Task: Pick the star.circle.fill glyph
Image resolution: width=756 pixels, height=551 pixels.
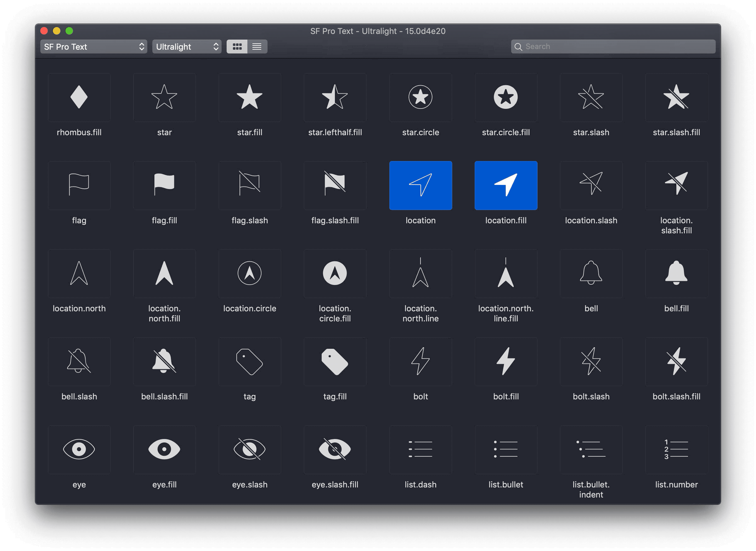Action: pos(506,97)
